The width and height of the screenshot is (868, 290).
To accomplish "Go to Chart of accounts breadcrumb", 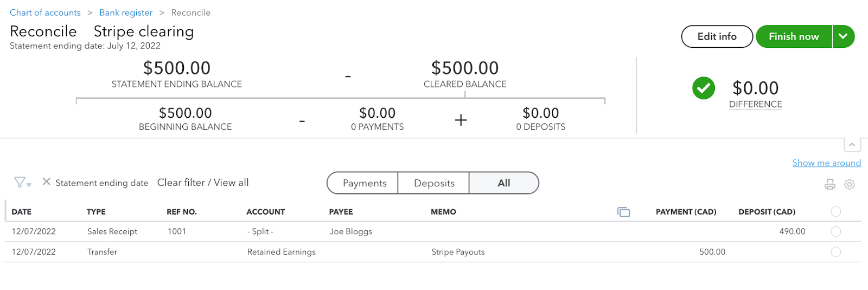I will click(45, 12).
